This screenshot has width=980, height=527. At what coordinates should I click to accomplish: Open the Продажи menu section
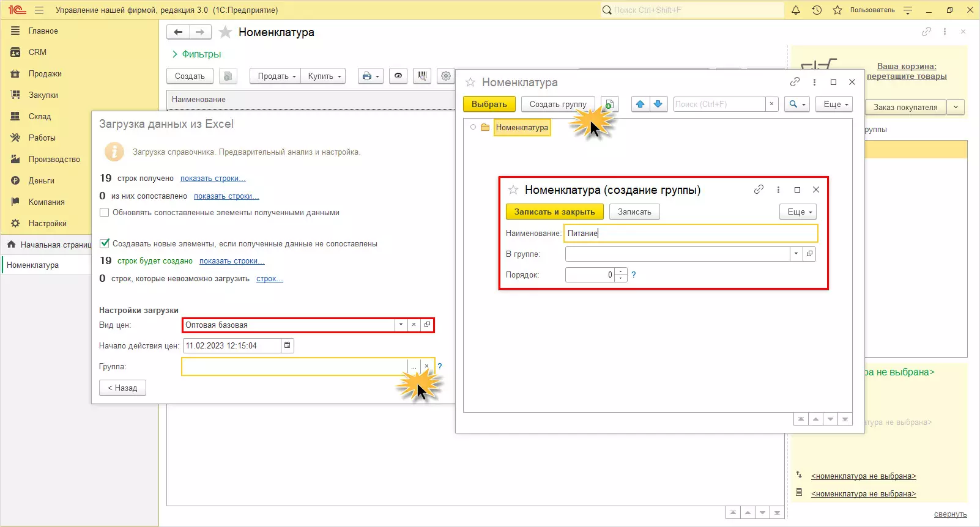[x=45, y=73]
